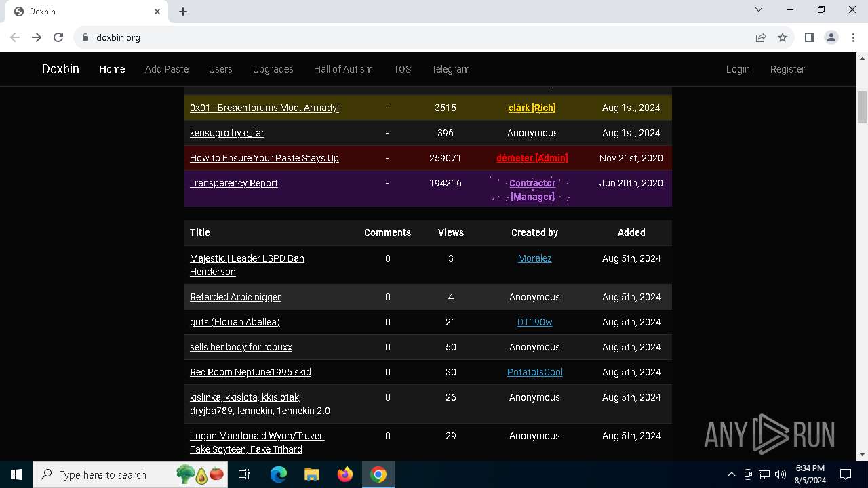Image resolution: width=868 pixels, height=488 pixels.
Task: Open the Rec Room Neptune1995 skid paste
Action: pos(250,372)
